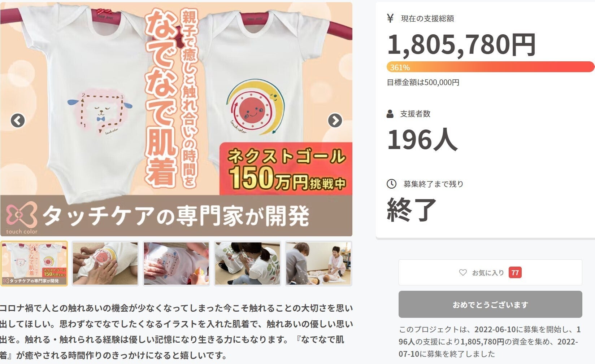Select the thumbnail of the sheep-print bodysuit close-up
595x364 pixels.
(x=176, y=264)
